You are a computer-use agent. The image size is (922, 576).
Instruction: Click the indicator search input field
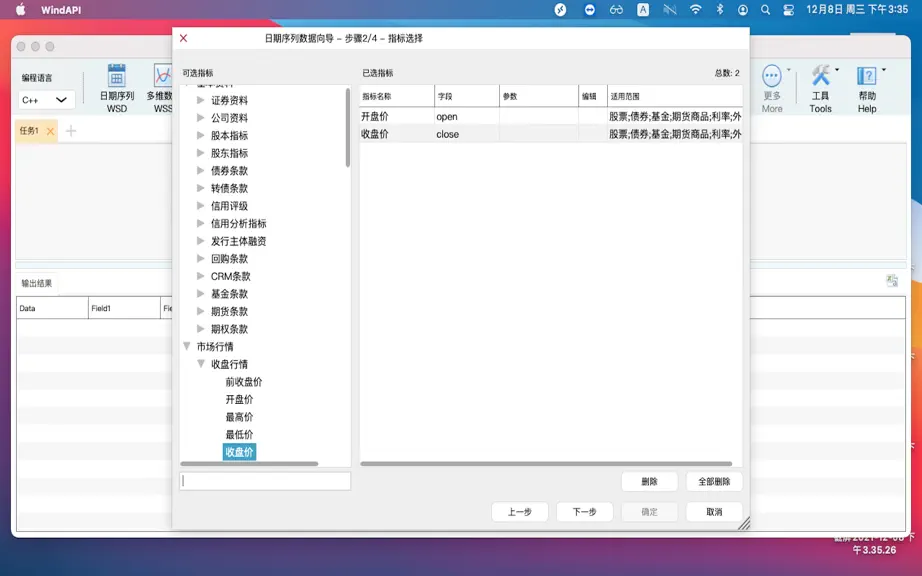265,481
